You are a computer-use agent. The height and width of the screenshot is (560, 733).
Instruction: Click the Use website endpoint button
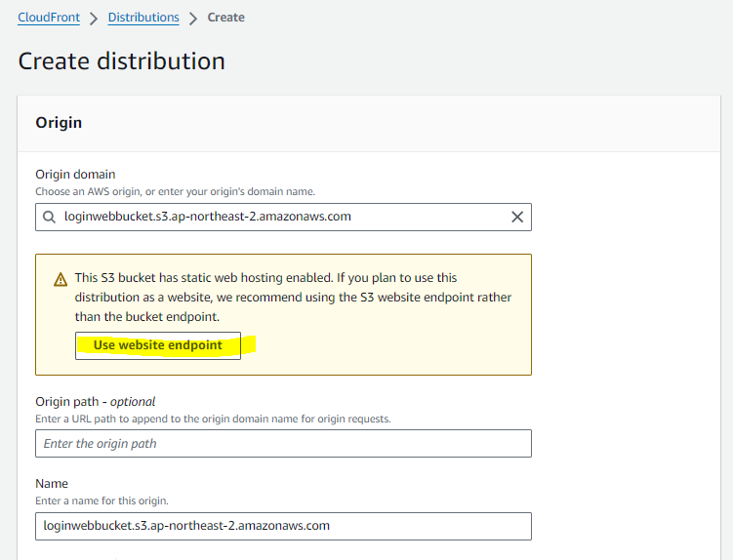(x=158, y=345)
